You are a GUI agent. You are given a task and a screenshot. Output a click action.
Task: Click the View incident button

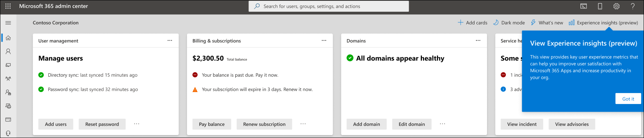(522, 124)
